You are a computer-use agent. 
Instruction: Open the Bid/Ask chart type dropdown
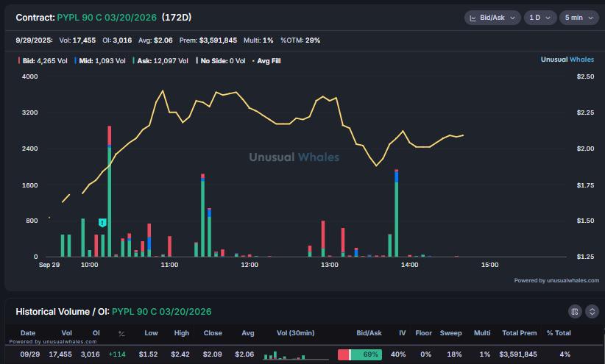(x=492, y=18)
